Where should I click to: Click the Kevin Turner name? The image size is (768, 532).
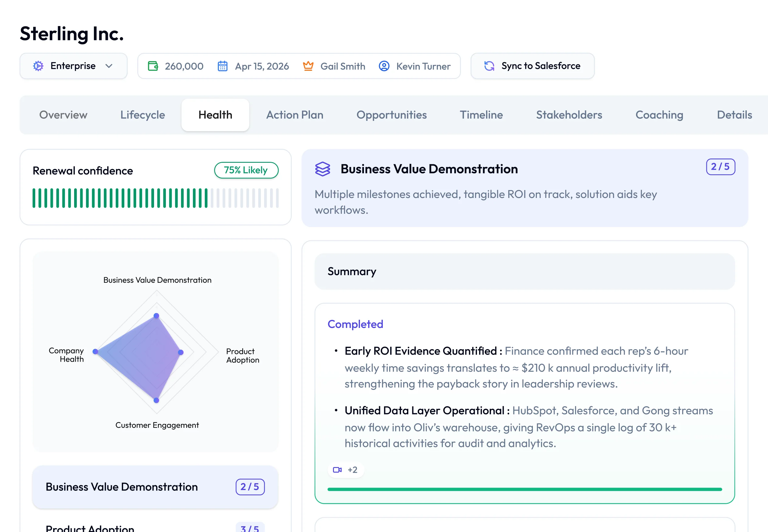tap(423, 66)
